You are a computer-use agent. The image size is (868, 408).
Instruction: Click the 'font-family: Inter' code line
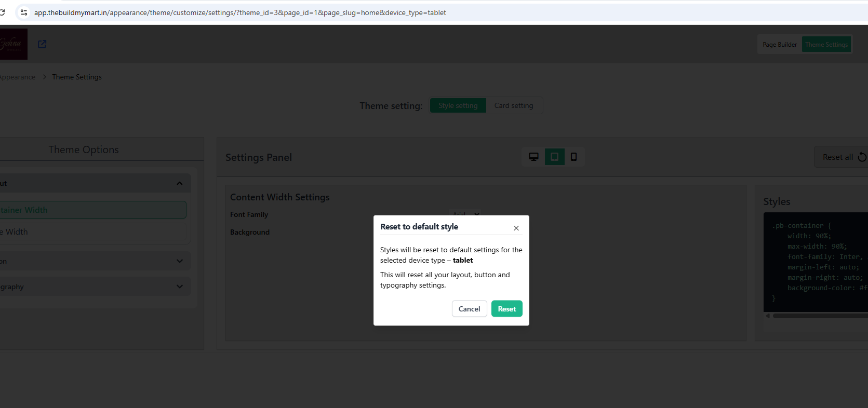click(825, 257)
